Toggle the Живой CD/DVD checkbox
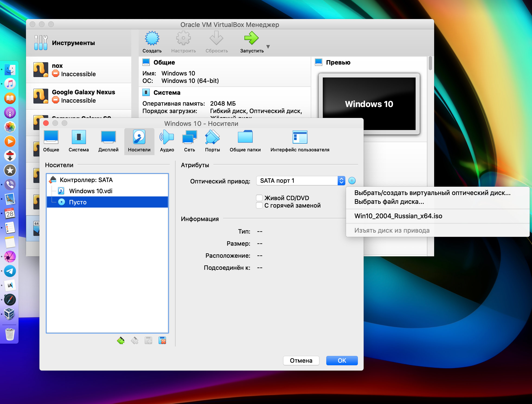532x404 pixels. [x=258, y=197]
